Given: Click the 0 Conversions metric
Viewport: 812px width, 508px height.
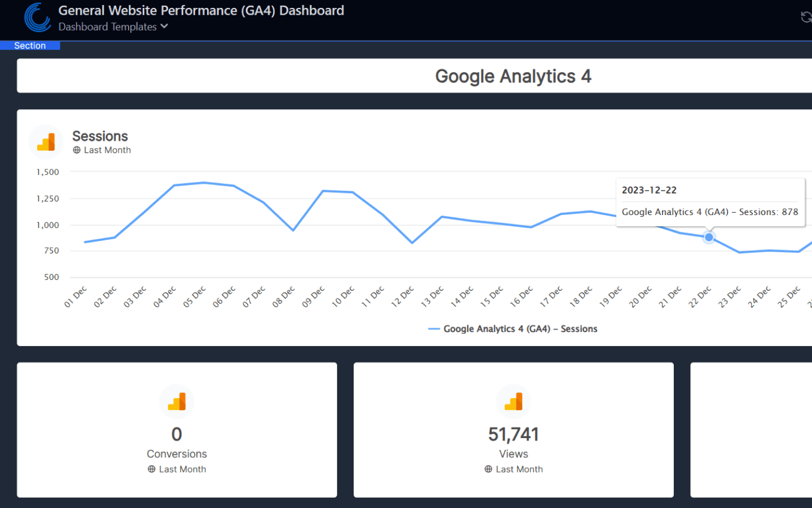Looking at the screenshot, I should coord(176,434).
